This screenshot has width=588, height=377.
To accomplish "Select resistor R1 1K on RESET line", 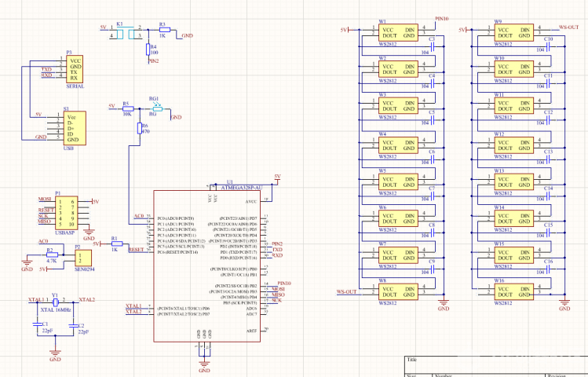I will (x=117, y=243).
